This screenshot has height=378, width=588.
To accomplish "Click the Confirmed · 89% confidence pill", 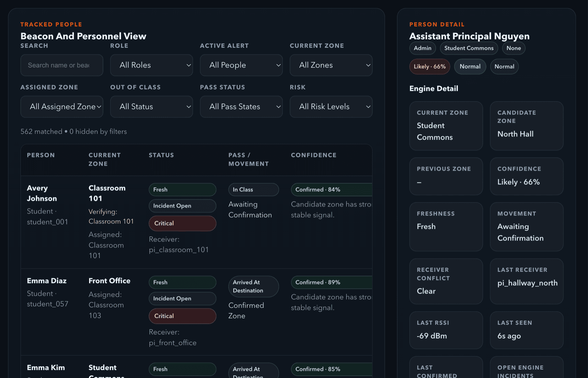I will 332,282.
